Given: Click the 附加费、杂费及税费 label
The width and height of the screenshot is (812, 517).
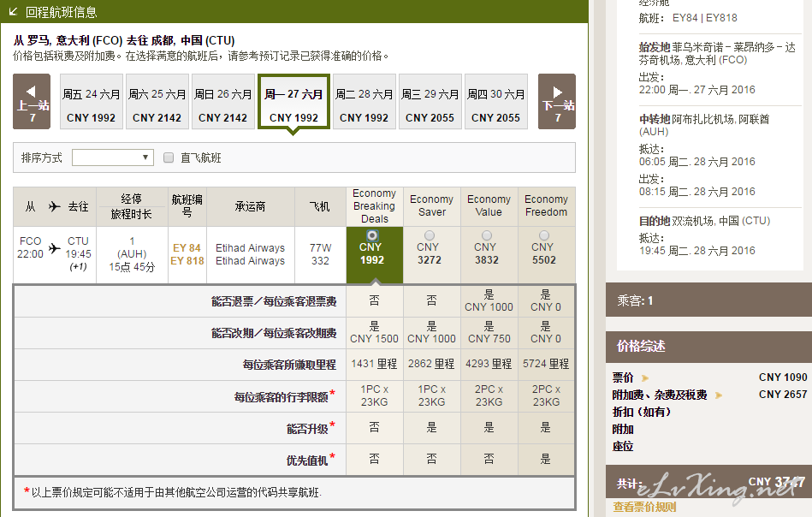Looking at the screenshot, I should coord(659,395).
